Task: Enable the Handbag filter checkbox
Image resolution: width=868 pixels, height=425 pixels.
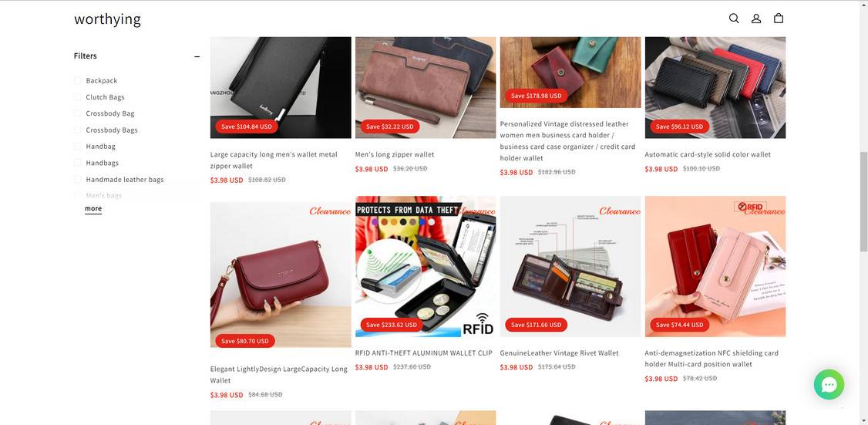Action: 78,147
